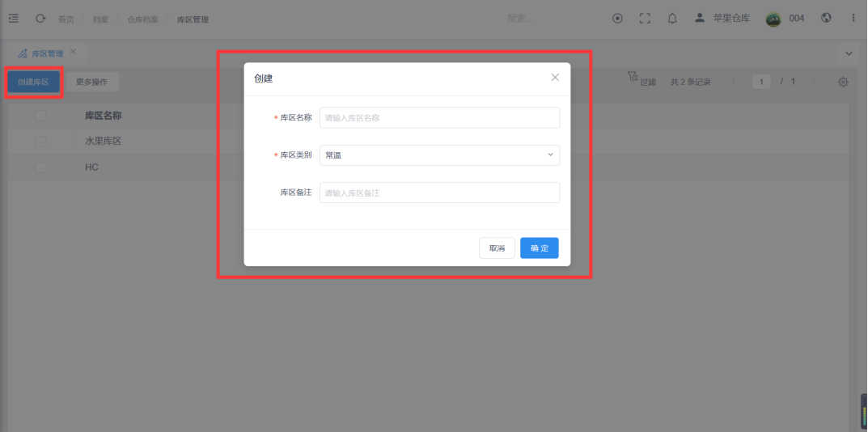
Task: Click the 仓库档案 breadcrumb
Action: tap(143, 19)
